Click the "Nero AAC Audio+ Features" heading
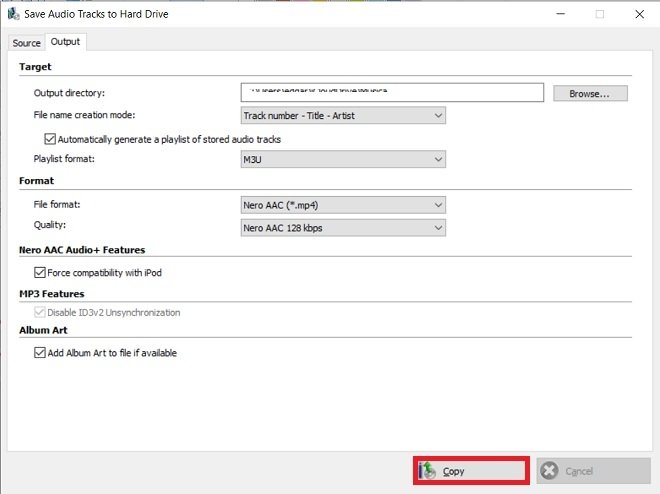Image resolution: width=660 pixels, height=494 pixels. (x=82, y=250)
